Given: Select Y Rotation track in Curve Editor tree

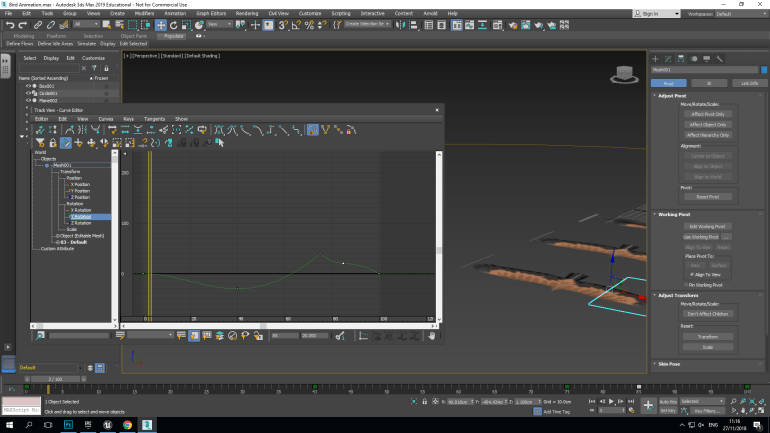Looking at the screenshot, I should [x=81, y=216].
